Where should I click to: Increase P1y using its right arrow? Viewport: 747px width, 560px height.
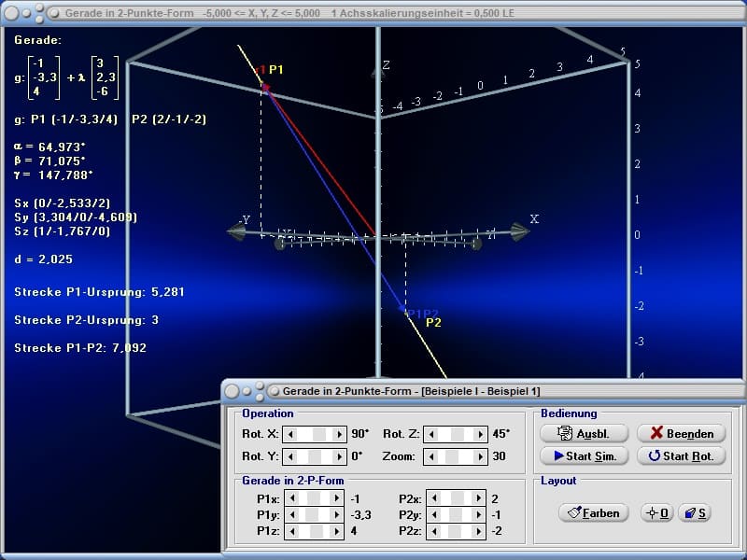coord(337,515)
